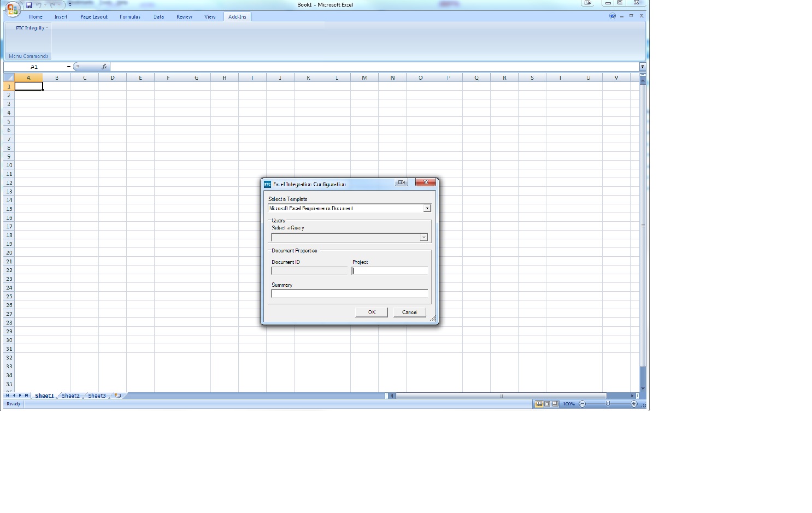The image size is (812, 513).
Task: Expand the PTC Integrity menu
Action: click(32, 28)
